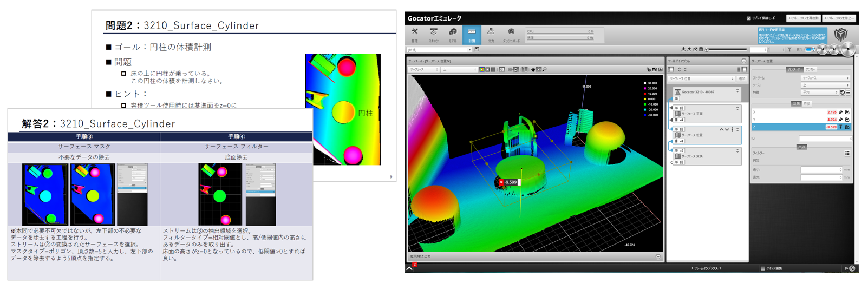
Task: Toggle the リプレイ保護モード checkbox
Action: coord(749,18)
